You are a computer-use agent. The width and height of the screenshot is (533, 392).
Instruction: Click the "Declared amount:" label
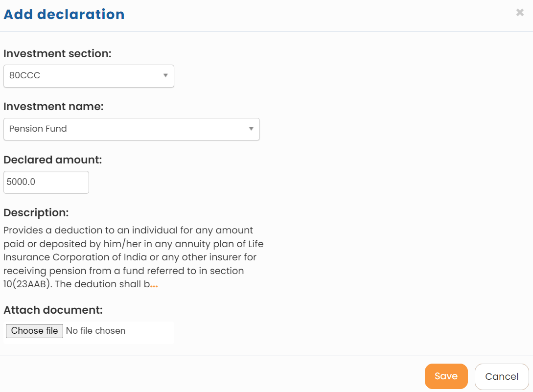click(x=52, y=160)
